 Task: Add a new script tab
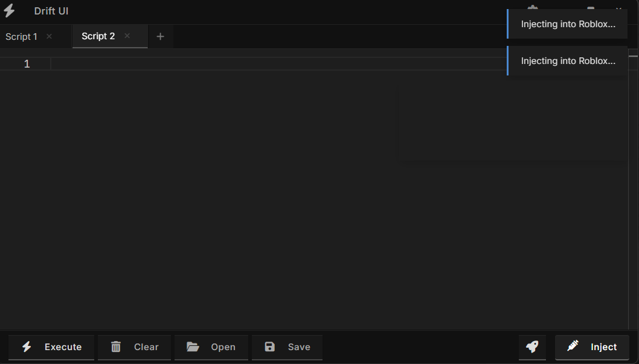click(x=160, y=37)
